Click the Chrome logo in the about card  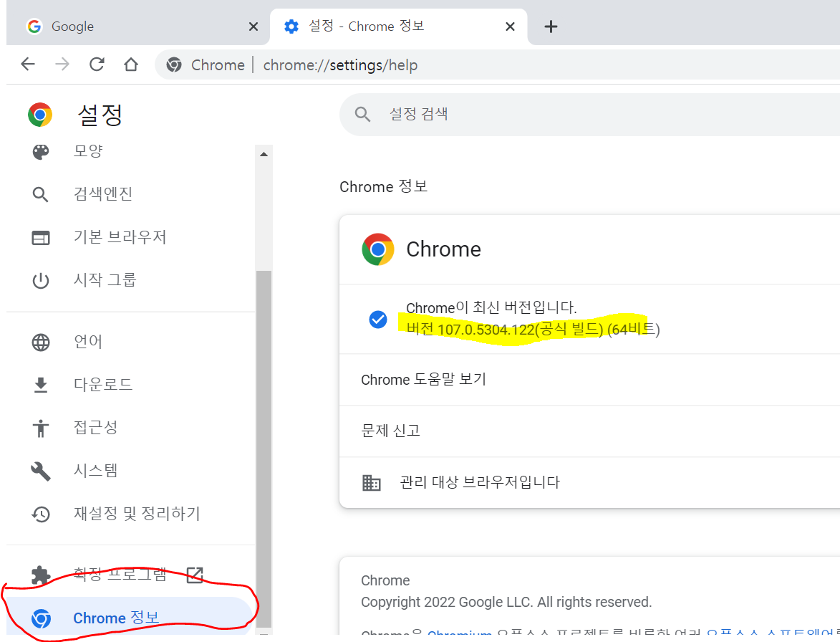pos(377,249)
